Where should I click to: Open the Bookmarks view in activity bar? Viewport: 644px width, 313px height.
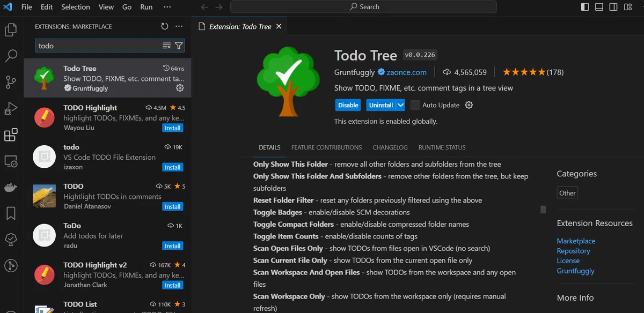(11, 213)
